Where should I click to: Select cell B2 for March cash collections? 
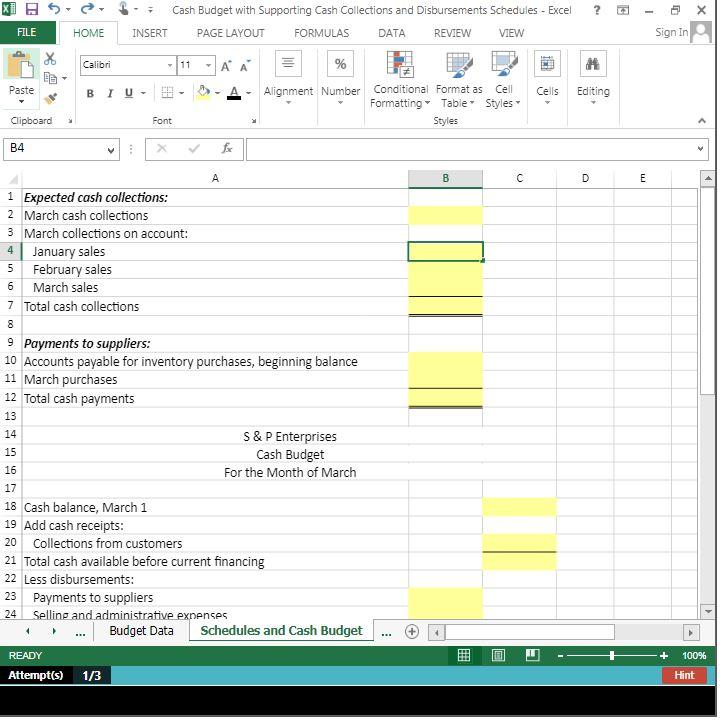tap(446, 215)
